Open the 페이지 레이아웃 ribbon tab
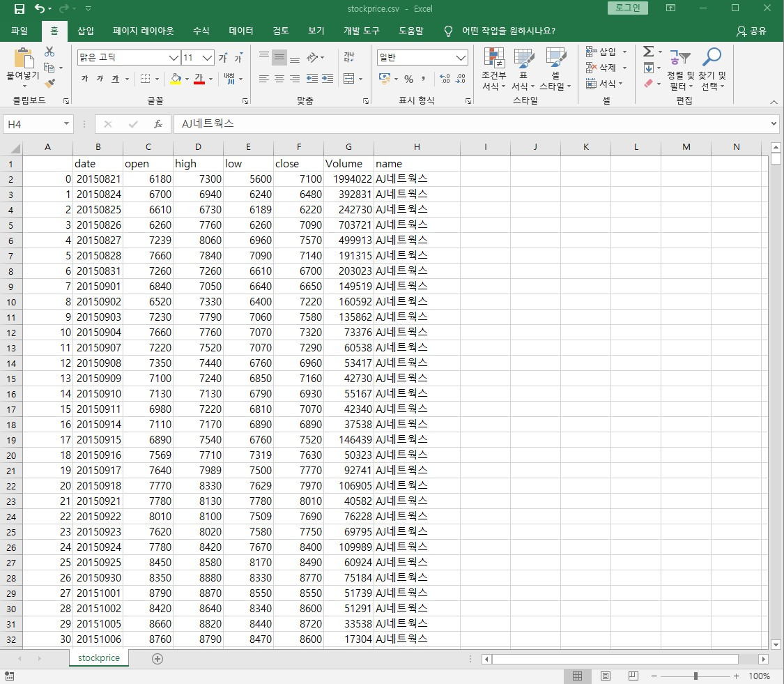The width and height of the screenshot is (784, 684). point(143,31)
